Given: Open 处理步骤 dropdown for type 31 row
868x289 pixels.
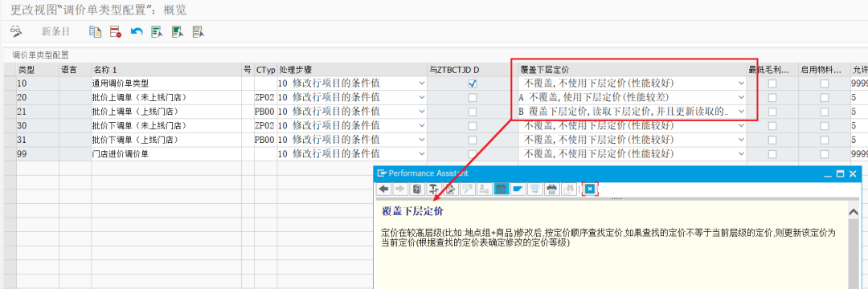Looking at the screenshot, I should pos(422,140).
